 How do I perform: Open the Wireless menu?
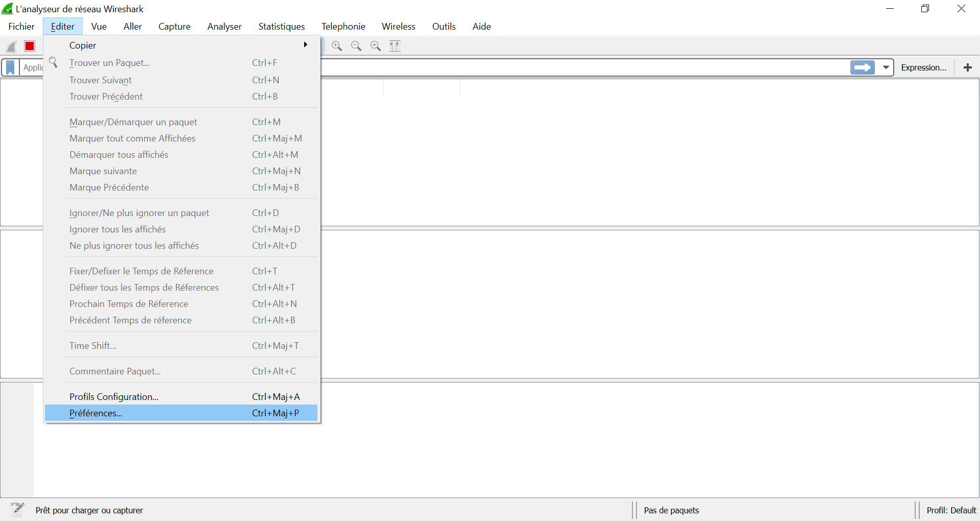[399, 27]
